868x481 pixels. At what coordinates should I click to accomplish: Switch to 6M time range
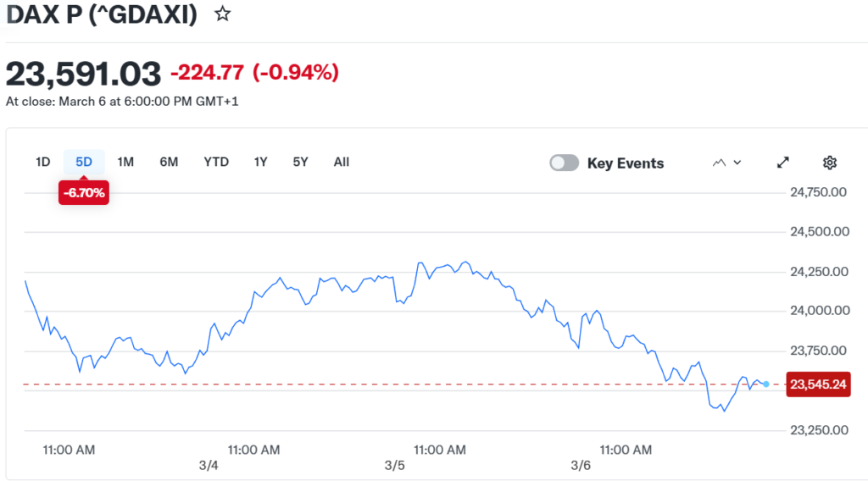tap(169, 162)
